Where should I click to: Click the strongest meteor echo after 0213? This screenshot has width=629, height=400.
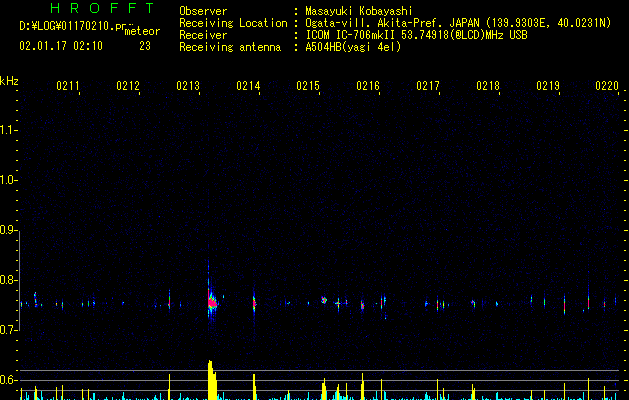(x=211, y=302)
